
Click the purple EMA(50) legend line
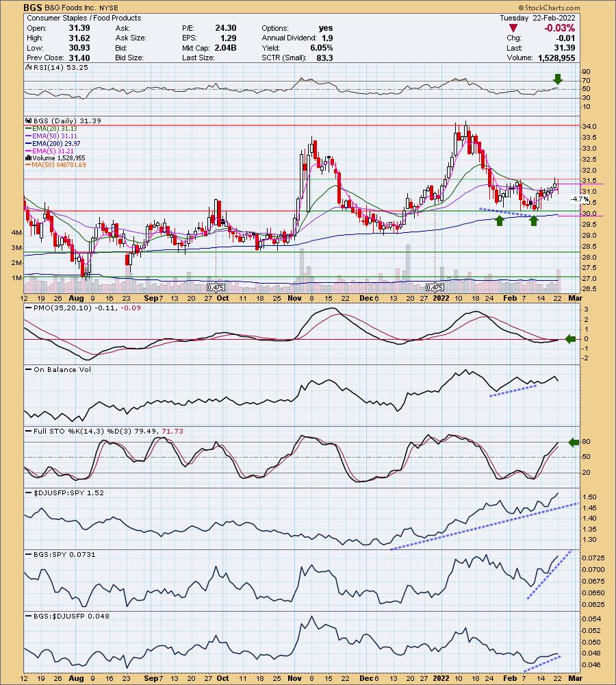[x=29, y=136]
